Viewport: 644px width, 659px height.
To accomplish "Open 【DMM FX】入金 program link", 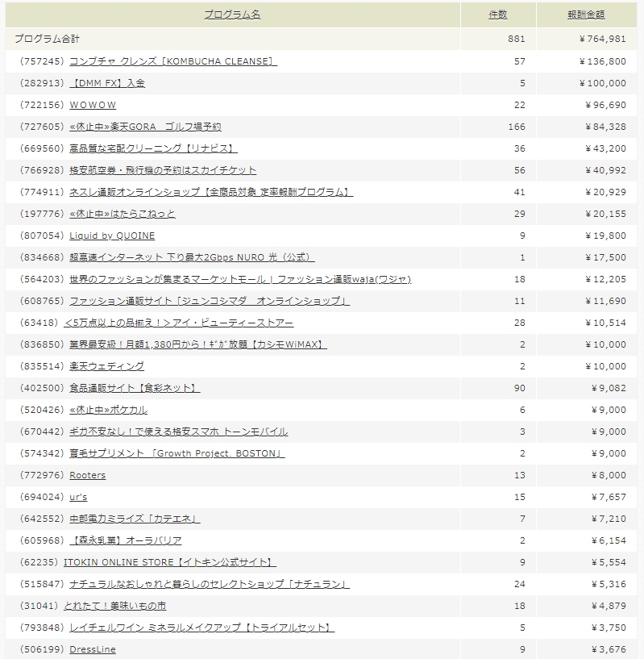I will (x=107, y=83).
